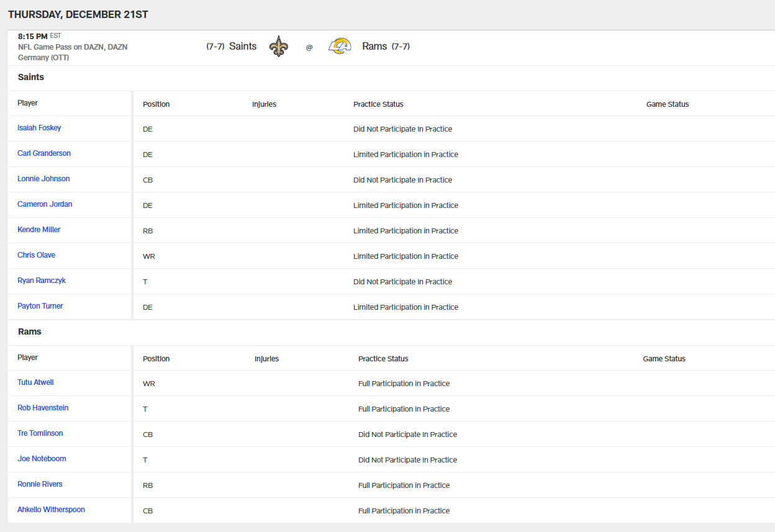
Task: Go to Ryan Ramczyk's profile
Action: pos(42,281)
